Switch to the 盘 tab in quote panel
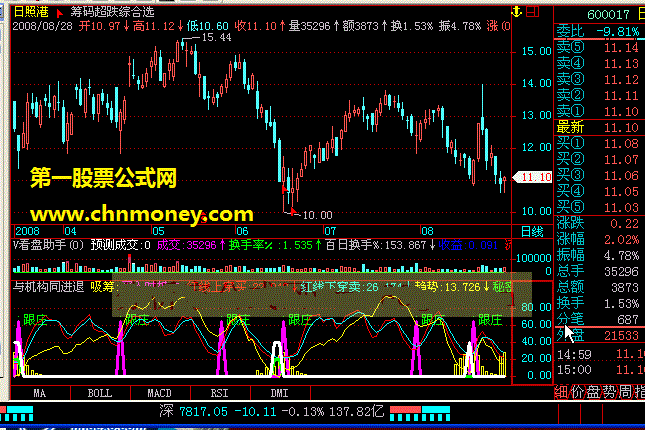 (x=592, y=392)
